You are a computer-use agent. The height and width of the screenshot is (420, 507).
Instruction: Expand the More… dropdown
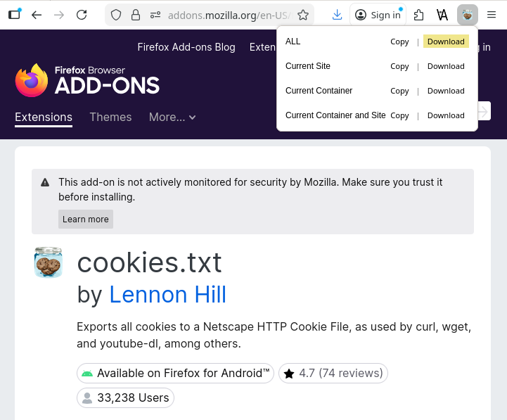(x=172, y=117)
